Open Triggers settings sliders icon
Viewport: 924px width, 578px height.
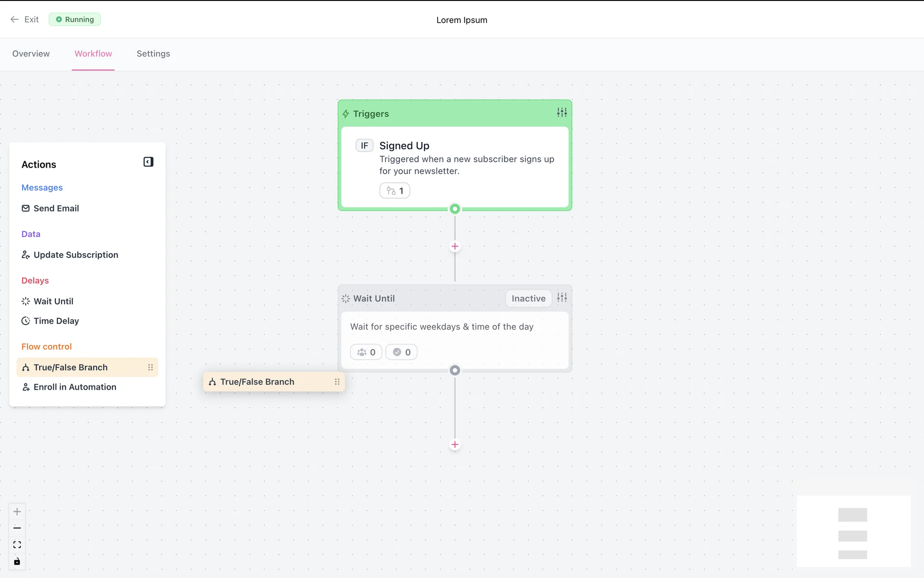562,112
